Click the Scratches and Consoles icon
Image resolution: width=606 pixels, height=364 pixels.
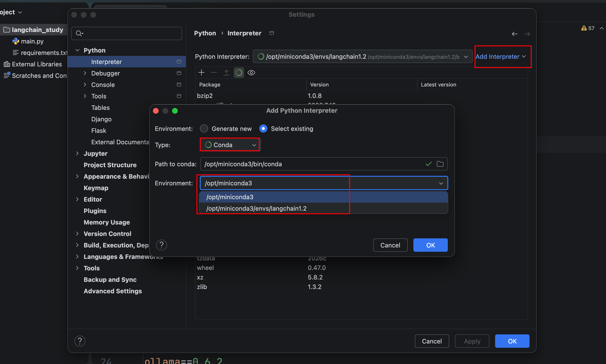click(x=7, y=75)
